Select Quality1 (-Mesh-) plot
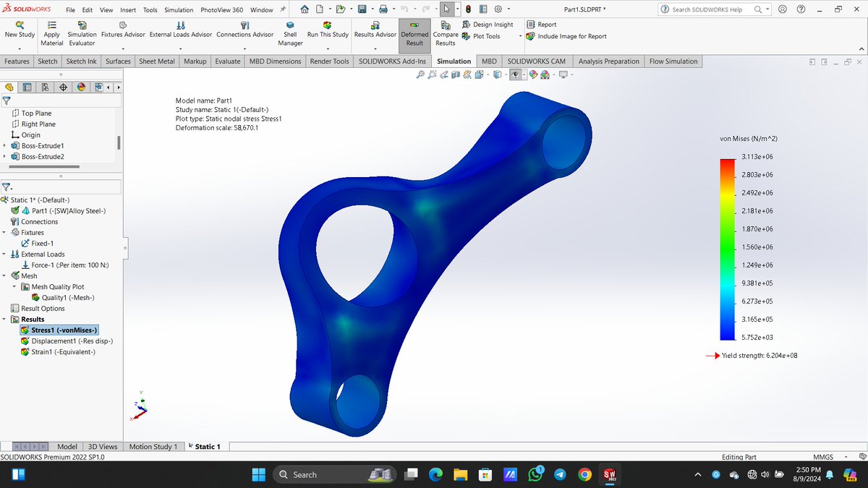 [x=63, y=298]
